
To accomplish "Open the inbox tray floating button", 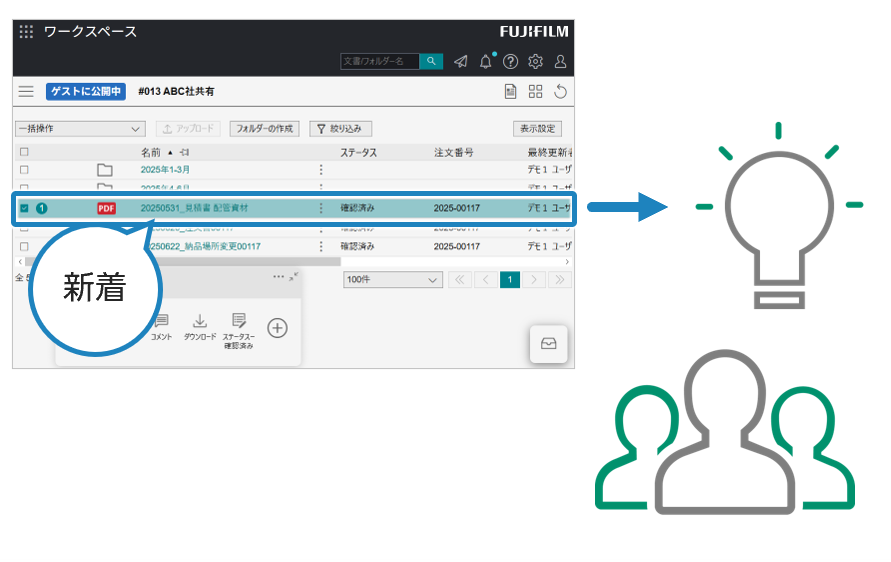I will coord(548,343).
